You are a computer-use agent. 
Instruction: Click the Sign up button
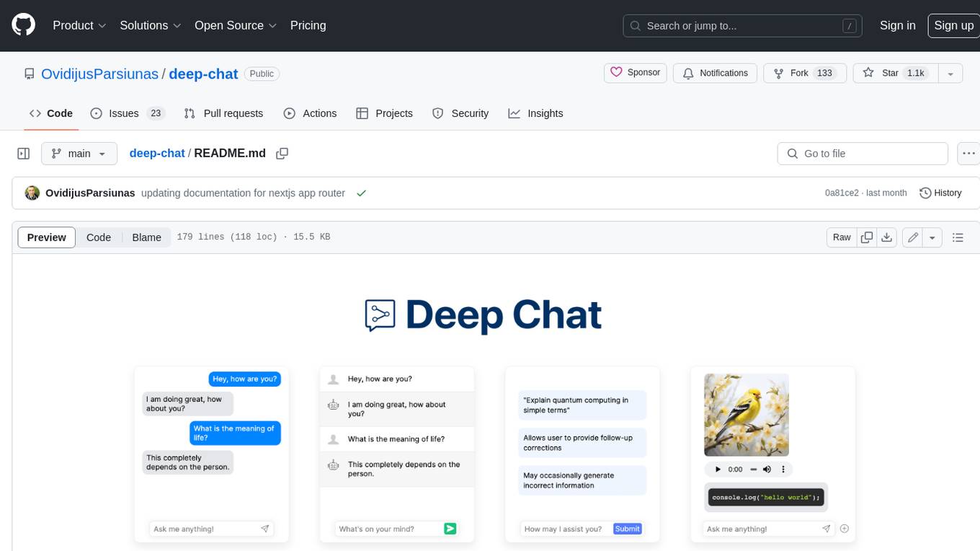tap(953, 25)
